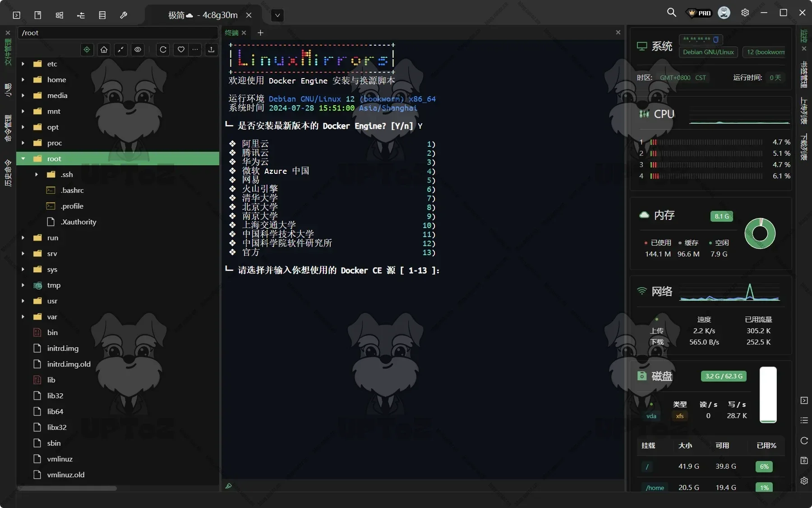Expand the .ssh folder

click(x=37, y=174)
